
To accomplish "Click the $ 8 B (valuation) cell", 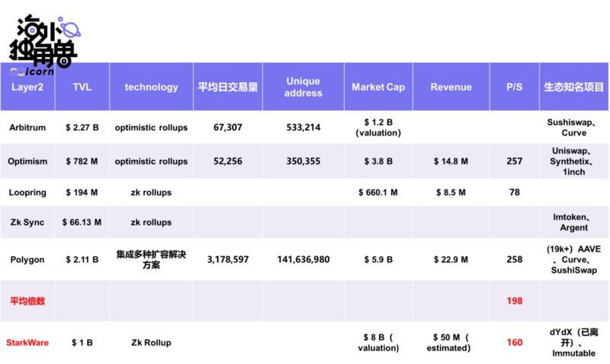I will coord(378,343).
